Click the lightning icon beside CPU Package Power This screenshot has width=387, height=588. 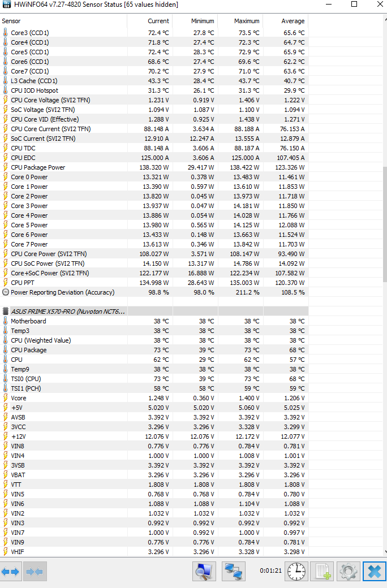[5, 167]
